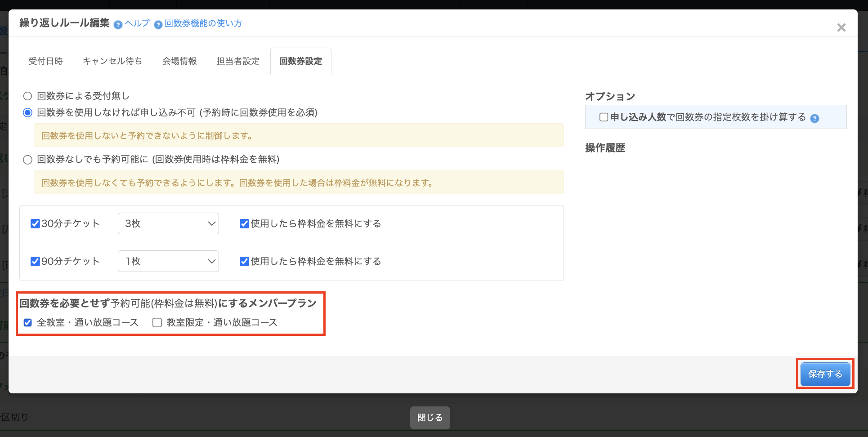
Task: Uncheck the 90分チケット checkbox
Action: [x=35, y=261]
